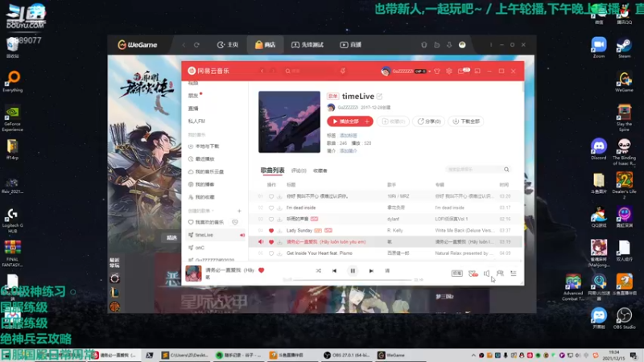Refresh the WeGame page
Viewport: 644px width, 362px height.
click(x=196, y=45)
